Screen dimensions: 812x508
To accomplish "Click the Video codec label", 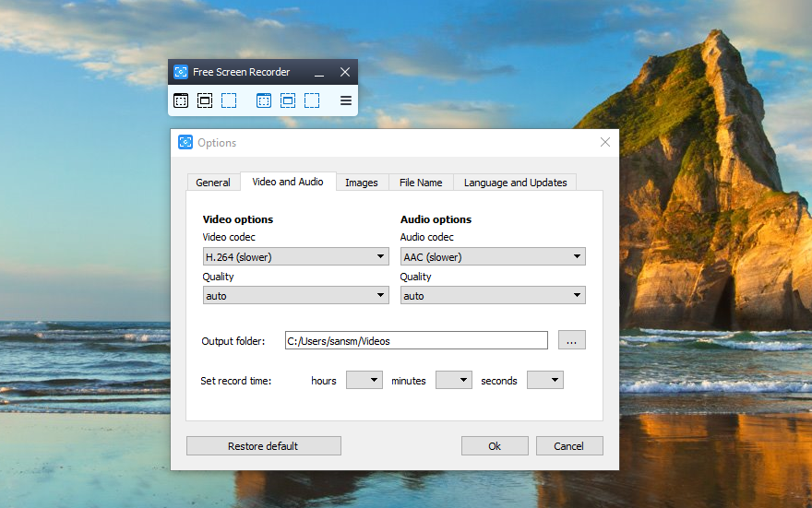I will [x=229, y=237].
